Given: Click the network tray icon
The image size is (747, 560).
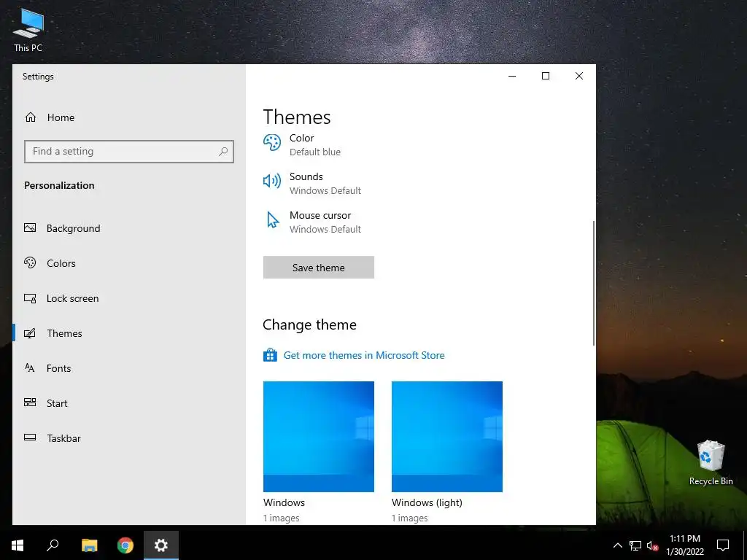Looking at the screenshot, I should tap(635, 545).
